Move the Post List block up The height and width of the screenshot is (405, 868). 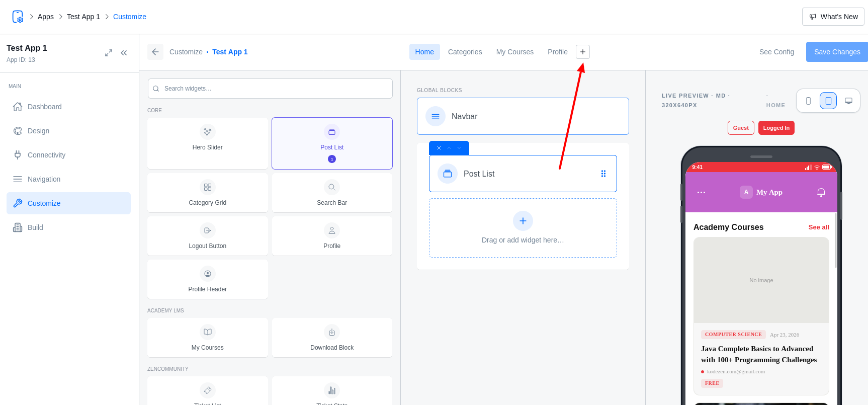pyautogui.click(x=449, y=148)
